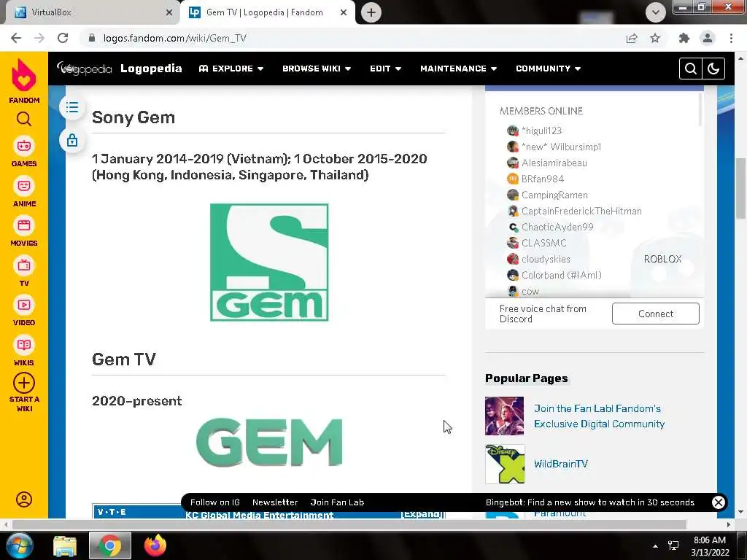Open the Games category icon

click(24, 146)
